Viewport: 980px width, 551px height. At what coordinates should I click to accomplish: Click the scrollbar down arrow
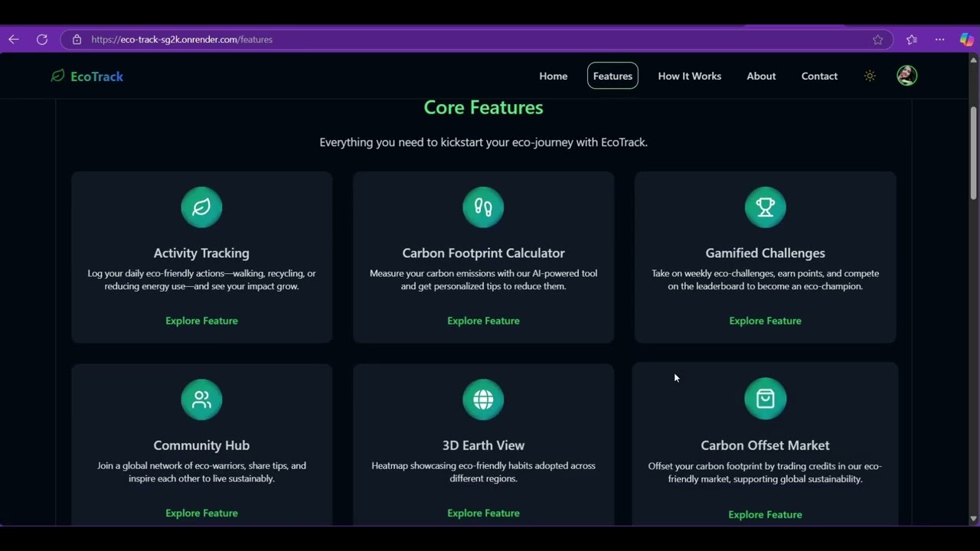973,519
